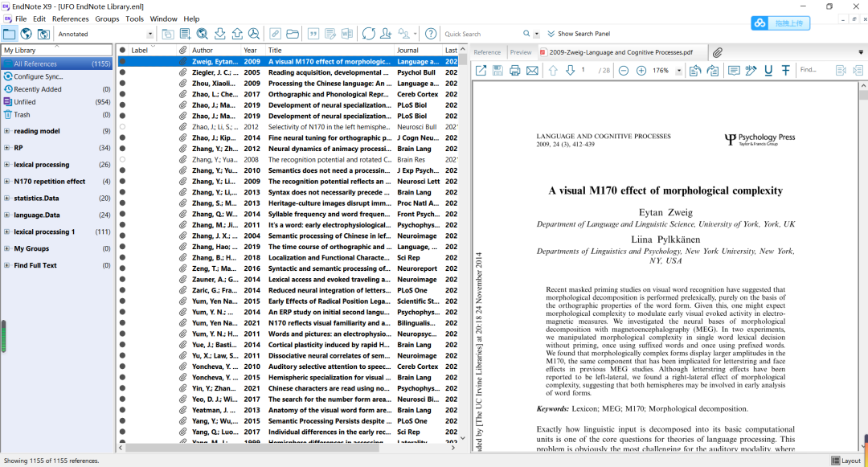This screenshot has height=467, width=868.
Task: Add a sticky note comment to PDF
Action: [734, 71]
